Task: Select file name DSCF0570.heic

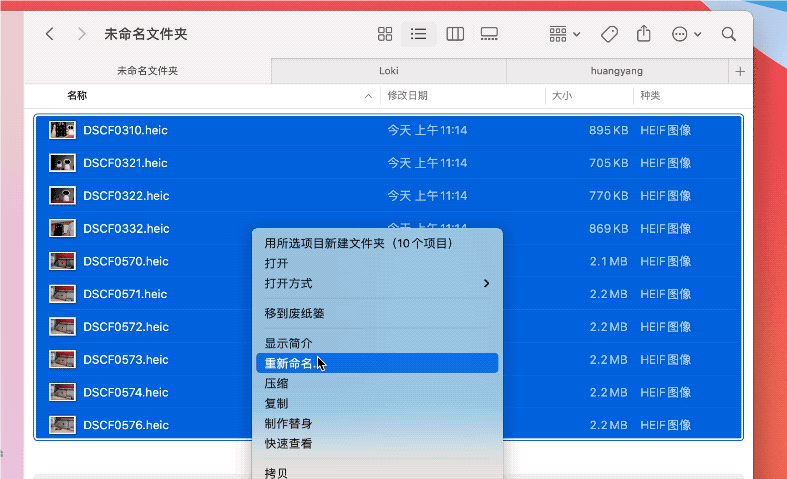Action: [x=126, y=262]
